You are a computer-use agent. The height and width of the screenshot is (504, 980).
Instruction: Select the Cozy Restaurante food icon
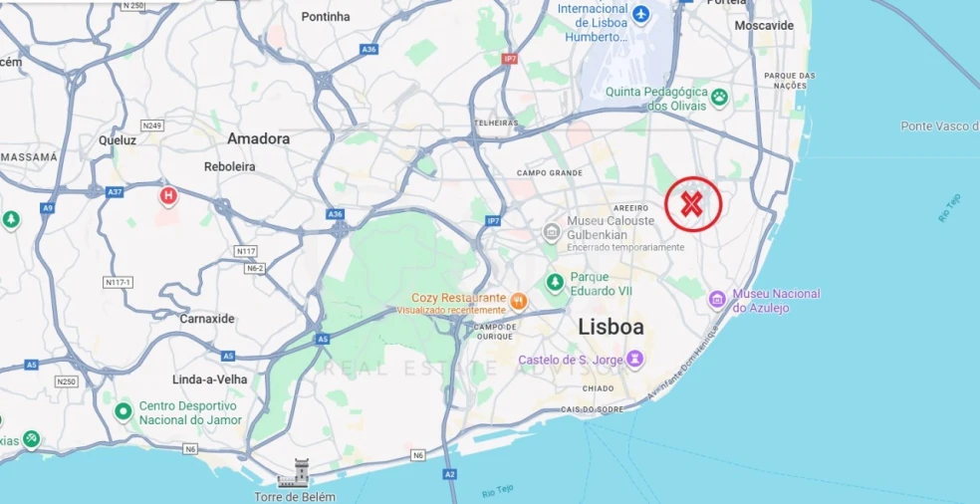coord(518,303)
